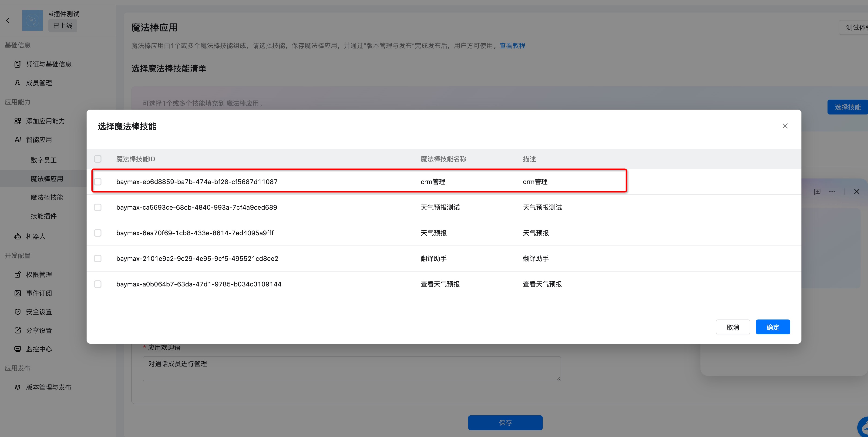Open the more options ellipsis in preview panel
The height and width of the screenshot is (437, 868).
click(832, 192)
